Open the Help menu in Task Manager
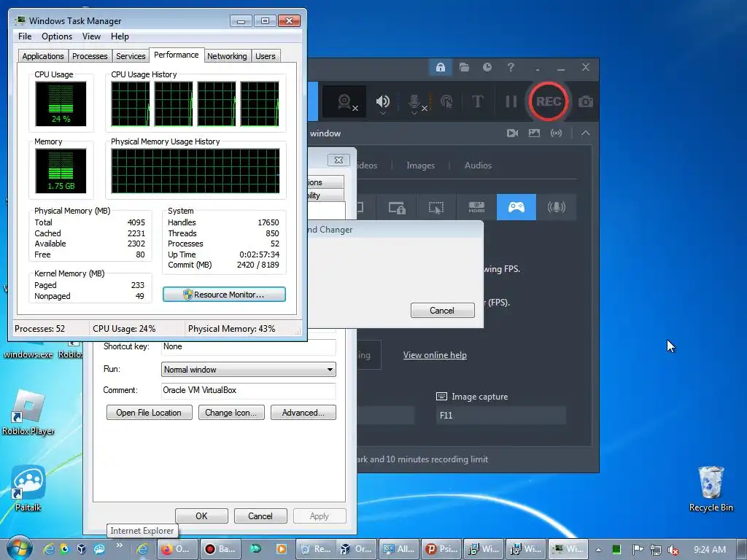The width and height of the screenshot is (747, 560). point(120,36)
